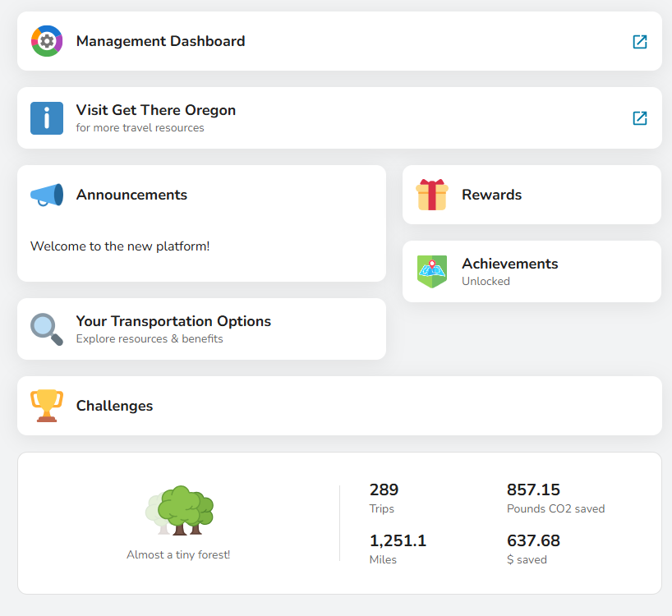This screenshot has height=616, width=672.
Task: Click the Welcome to the new platform message
Action: tap(120, 246)
